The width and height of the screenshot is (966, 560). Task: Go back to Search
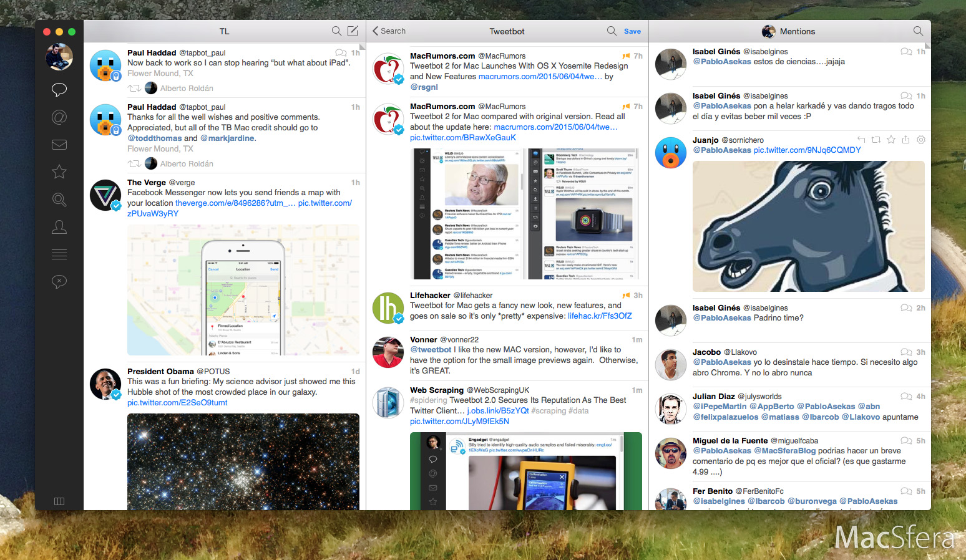[389, 31]
